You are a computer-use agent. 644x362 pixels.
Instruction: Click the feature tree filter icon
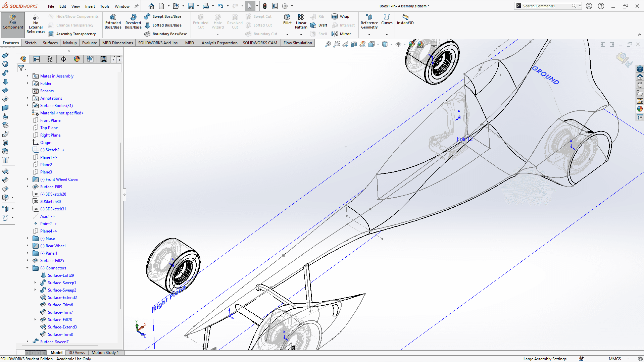click(21, 68)
